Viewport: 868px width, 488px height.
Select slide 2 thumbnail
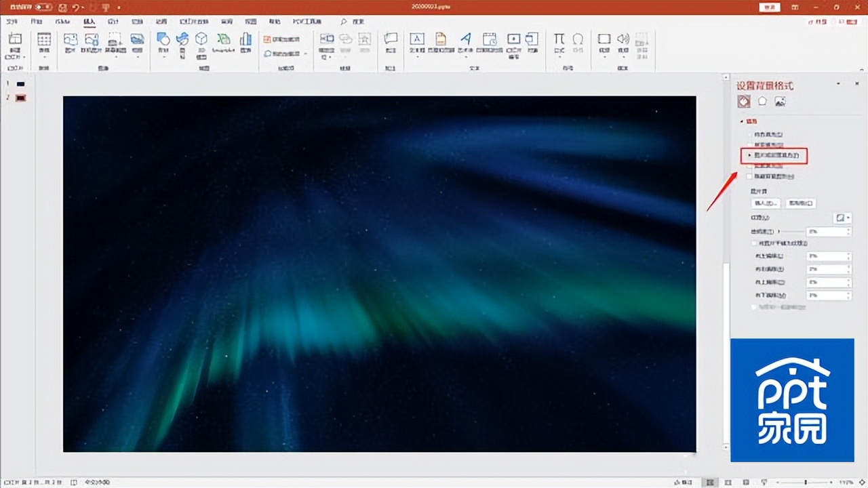click(21, 98)
